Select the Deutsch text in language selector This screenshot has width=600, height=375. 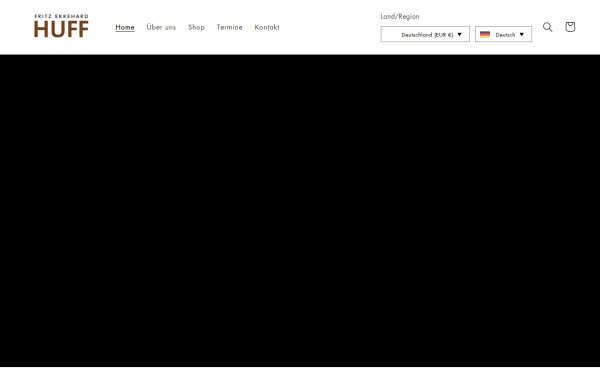[505, 34]
